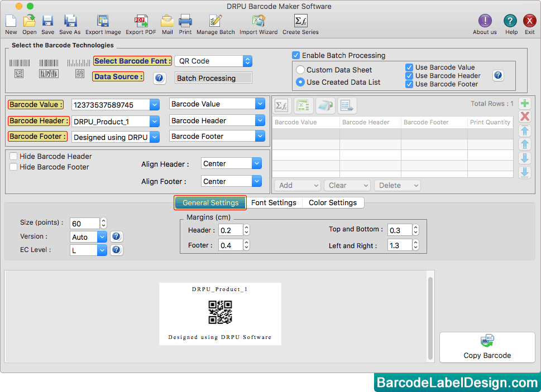Click the help icon next to Version

[116, 236]
